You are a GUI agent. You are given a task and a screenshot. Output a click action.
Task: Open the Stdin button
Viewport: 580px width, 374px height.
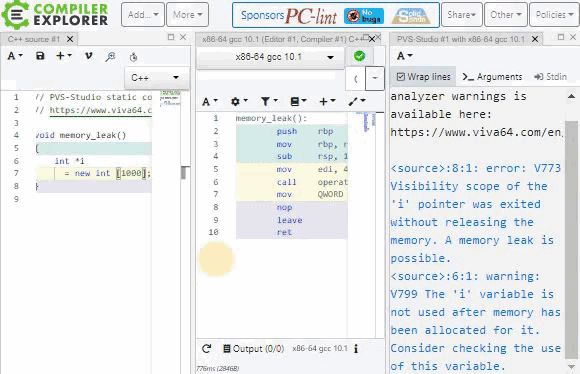550,77
